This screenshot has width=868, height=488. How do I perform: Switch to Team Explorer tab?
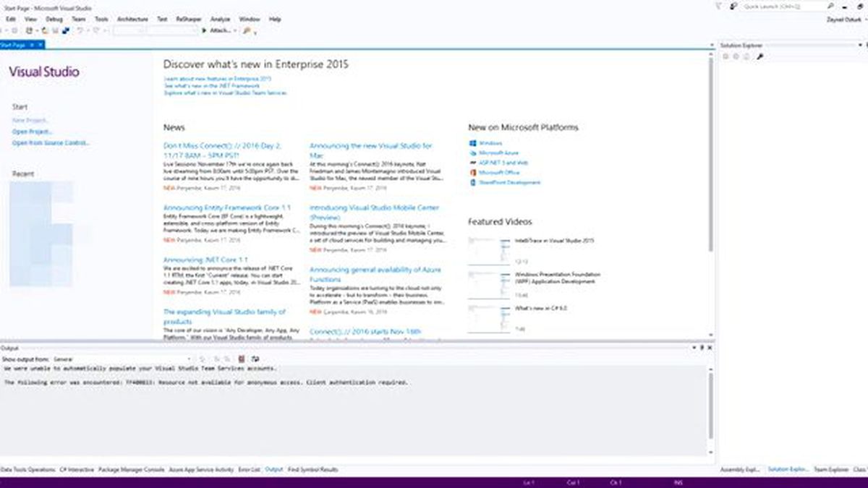pyautogui.click(x=831, y=470)
